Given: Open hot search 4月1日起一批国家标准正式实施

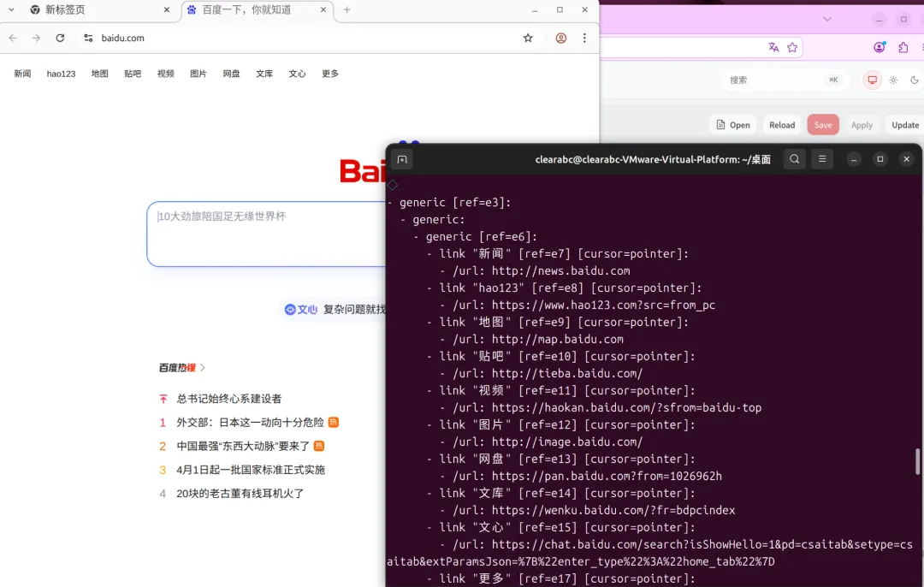Looking at the screenshot, I should click(251, 470).
